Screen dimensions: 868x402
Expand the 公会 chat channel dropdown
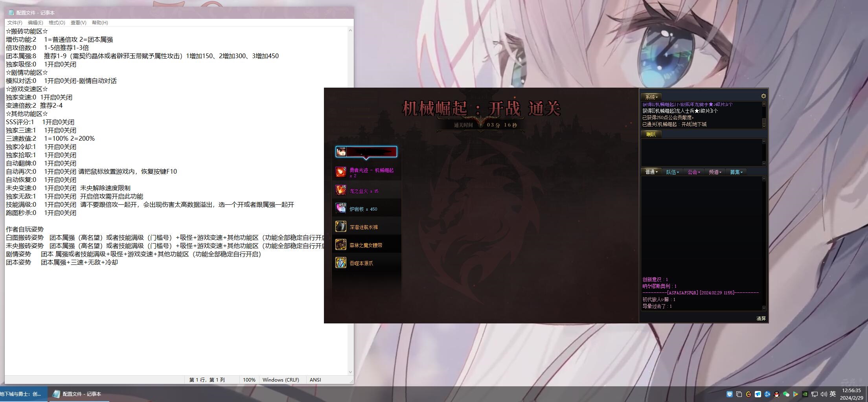click(694, 172)
